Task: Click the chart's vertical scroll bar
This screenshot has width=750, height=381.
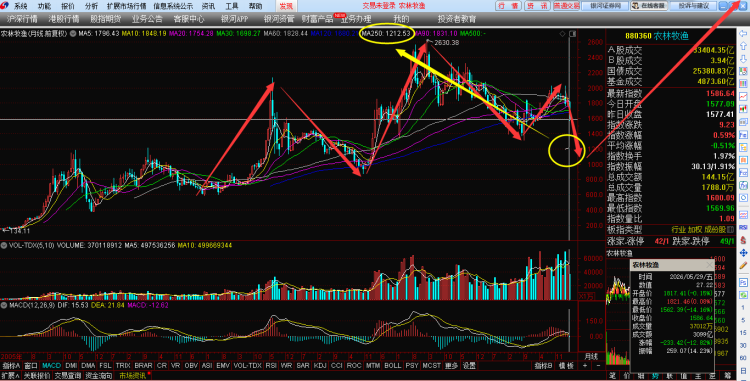Action: tap(569, 138)
